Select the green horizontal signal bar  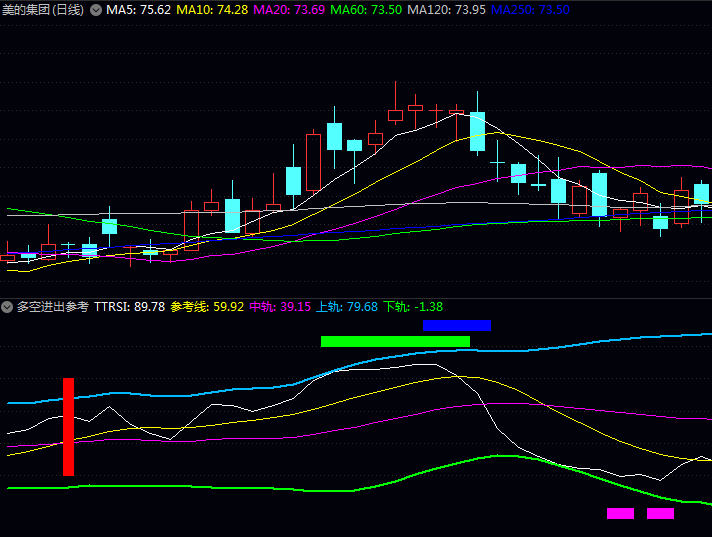[395, 341]
